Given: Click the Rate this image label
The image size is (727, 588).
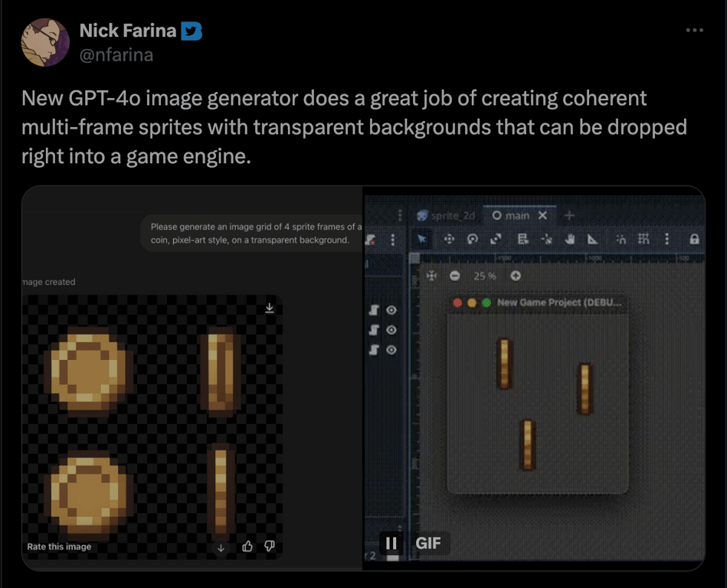Looking at the screenshot, I should coord(59,547).
